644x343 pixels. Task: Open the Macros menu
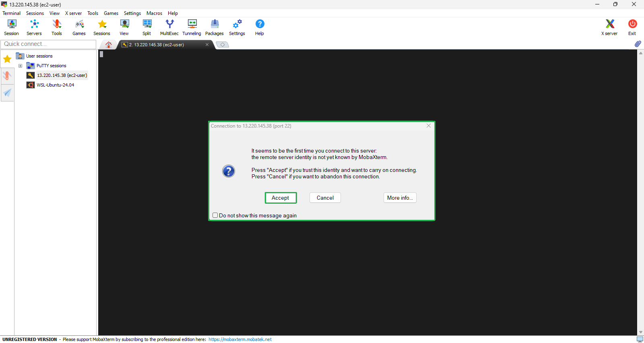[154, 13]
